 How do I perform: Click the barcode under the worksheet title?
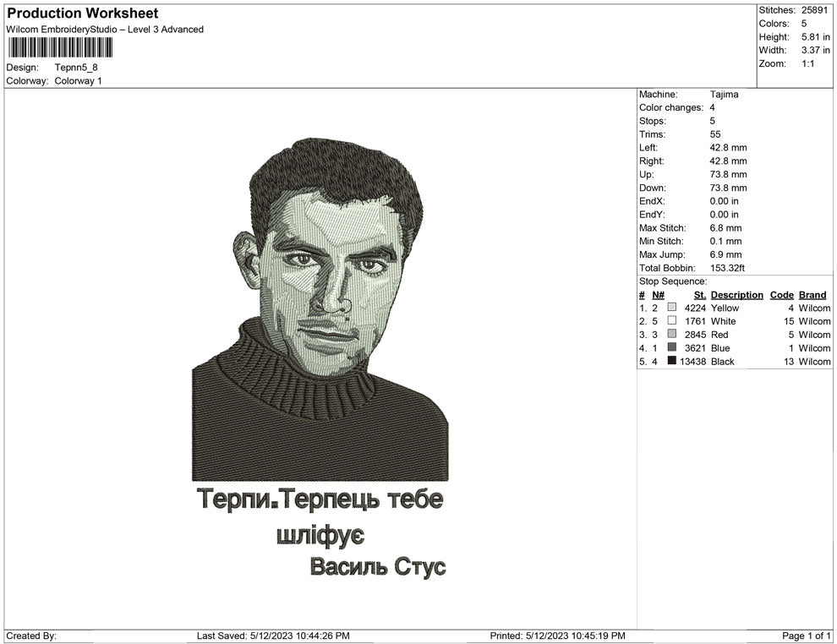[60, 48]
